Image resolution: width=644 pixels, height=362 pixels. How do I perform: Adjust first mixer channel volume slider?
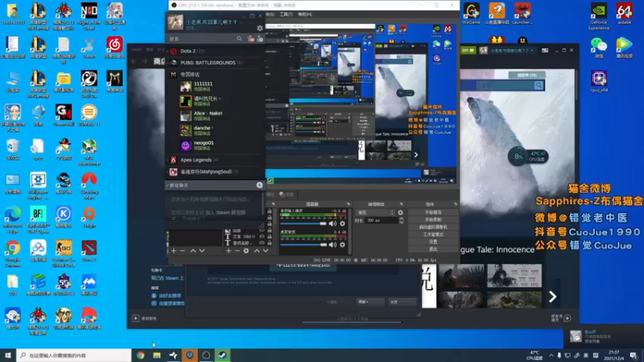tap(303, 224)
